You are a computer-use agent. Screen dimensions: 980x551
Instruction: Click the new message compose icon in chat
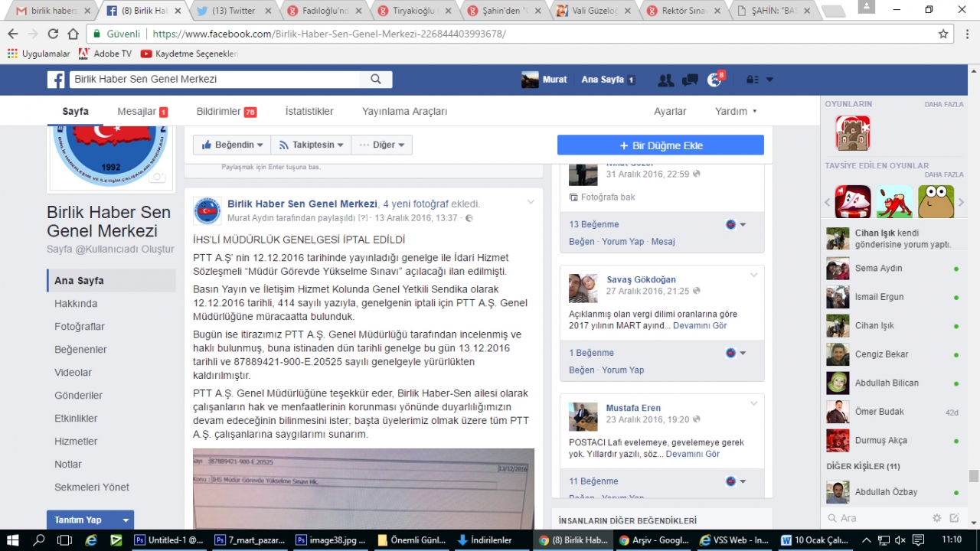(954, 518)
